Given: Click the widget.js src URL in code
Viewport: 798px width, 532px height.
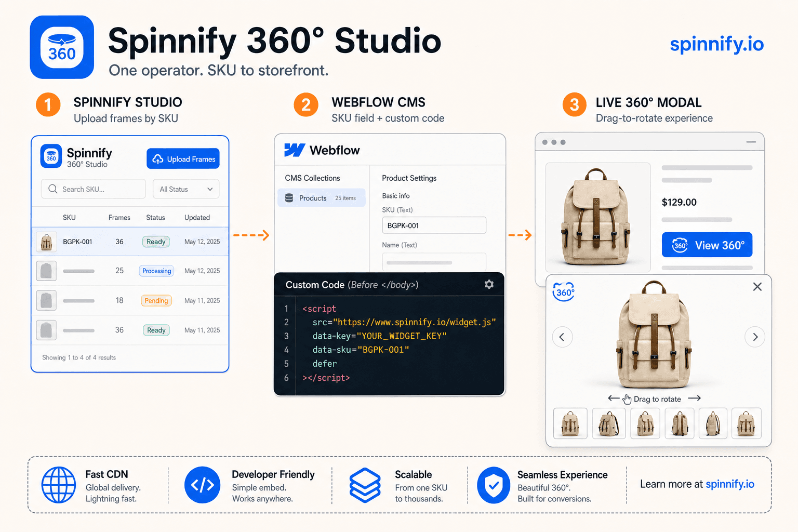Looking at the screenshot, I should [415, 322].
